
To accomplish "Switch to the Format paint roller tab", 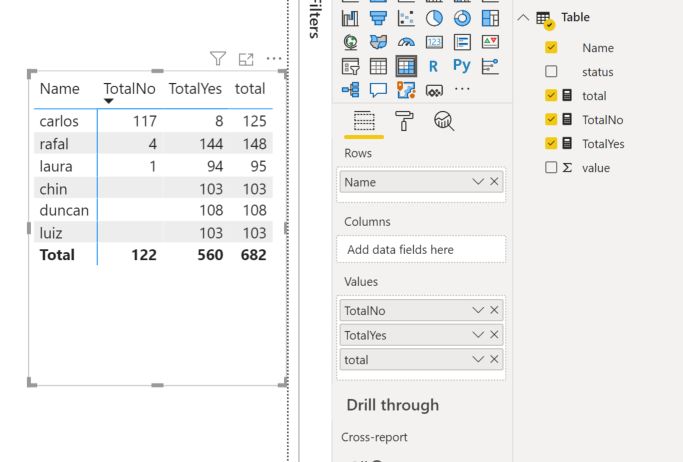I will tap(404, 121).
